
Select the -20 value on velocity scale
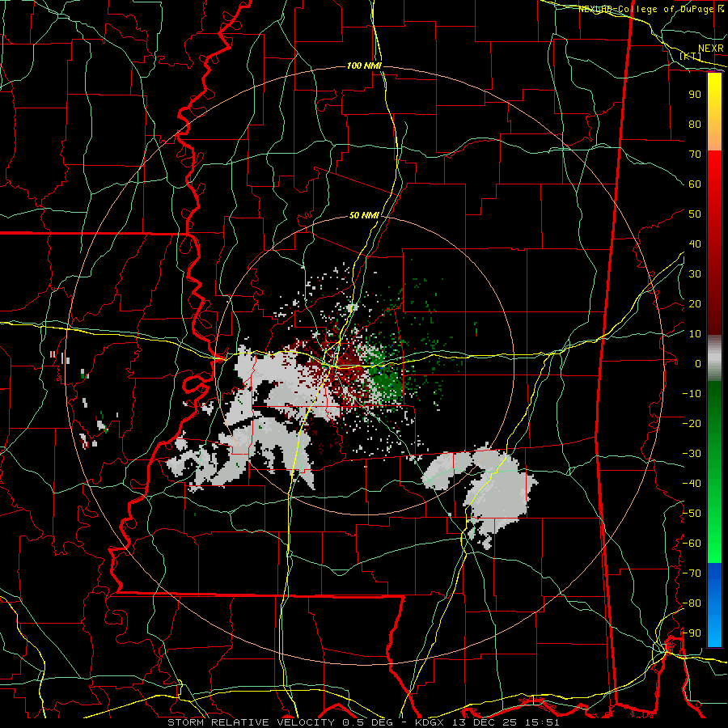692,424
